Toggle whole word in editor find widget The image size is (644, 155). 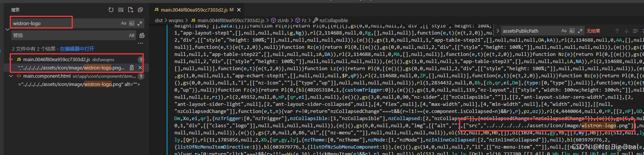[572, 31]
